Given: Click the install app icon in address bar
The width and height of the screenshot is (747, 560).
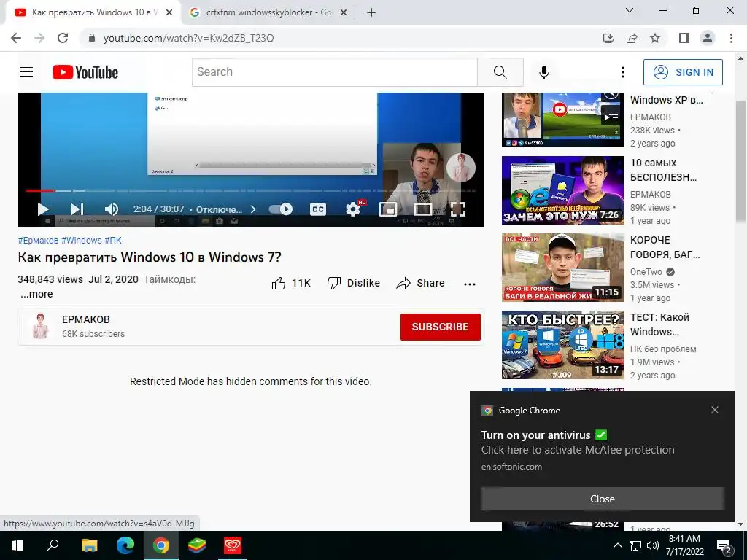Looking at the screenshot, I should click(x=608, y=38).
